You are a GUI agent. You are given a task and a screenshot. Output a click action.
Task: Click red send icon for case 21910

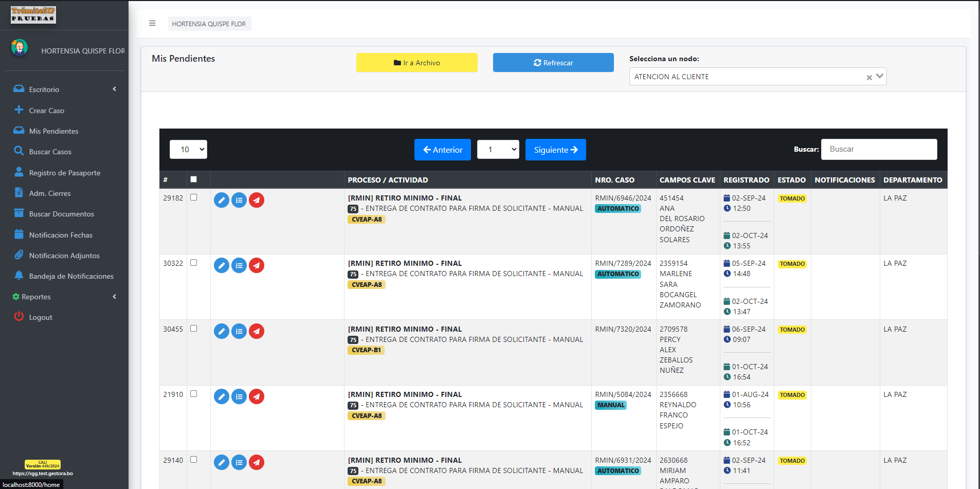(x=257, y=396)
